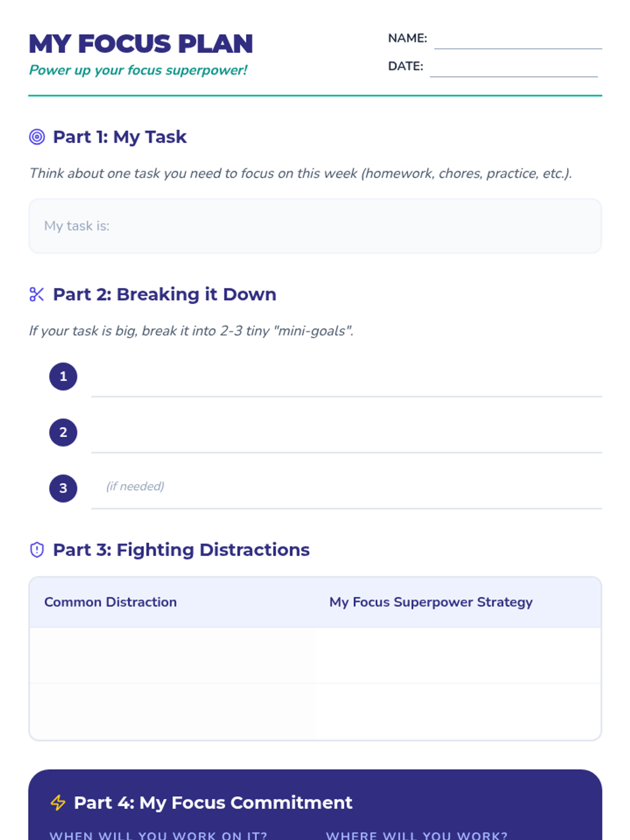Image resolution: width=630 pixels, height=840 pixels.
Task: Click the lightning bolt icon beside Part 4
Action: (x=58, y=803)
